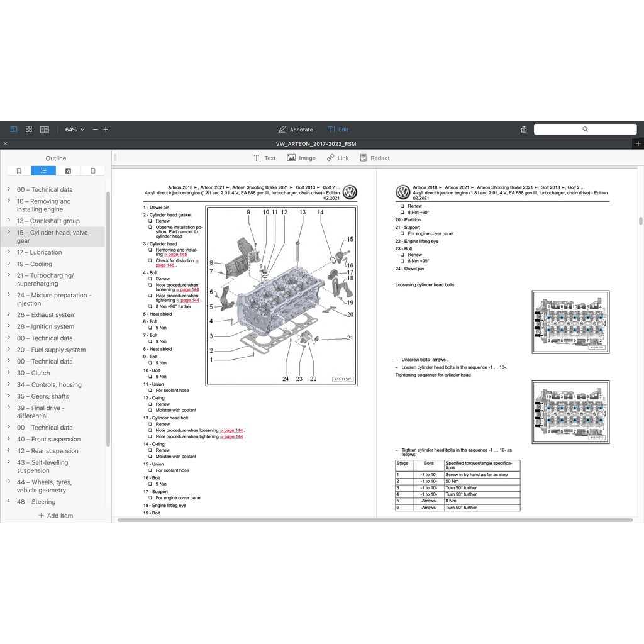Click 'Add Item' in the outline
Viewport: 644px width, 644px height.
55,516
